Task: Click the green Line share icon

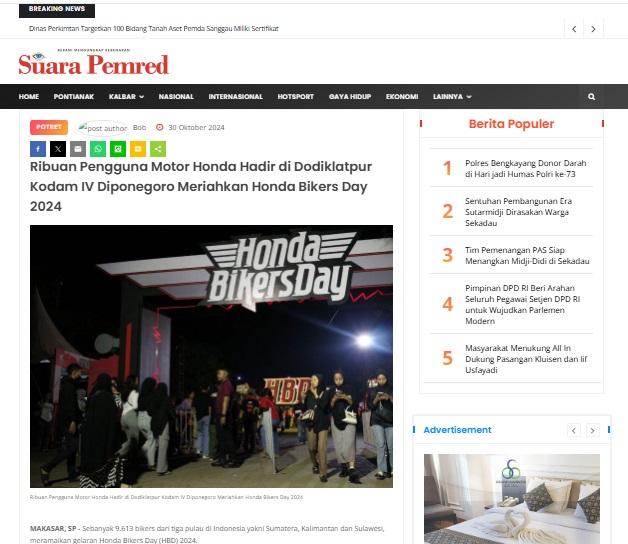Action: [x=118, y=149]
